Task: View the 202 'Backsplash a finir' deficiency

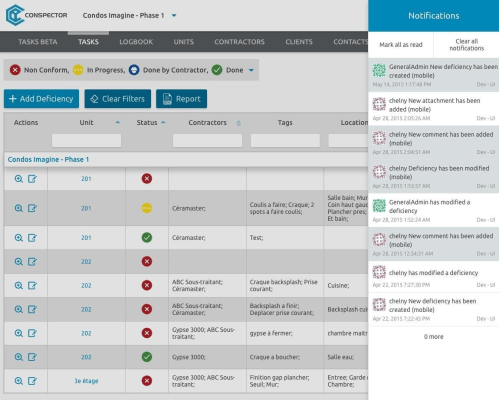Action: point(19,309)
